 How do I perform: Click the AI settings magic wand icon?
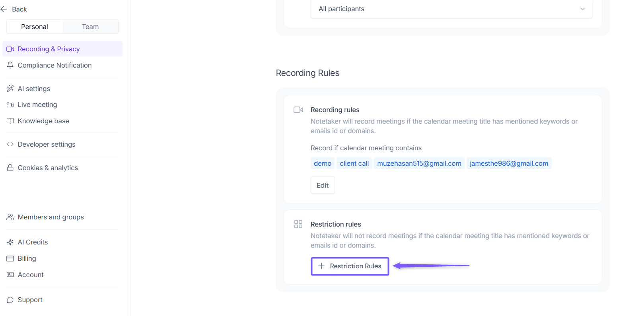click(10, 89)
